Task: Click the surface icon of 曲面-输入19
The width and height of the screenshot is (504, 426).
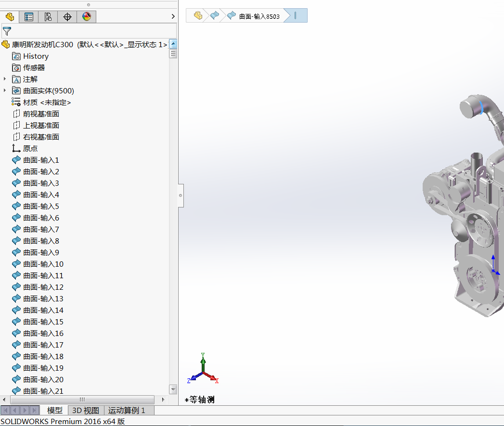Action: tap(16, 368)
